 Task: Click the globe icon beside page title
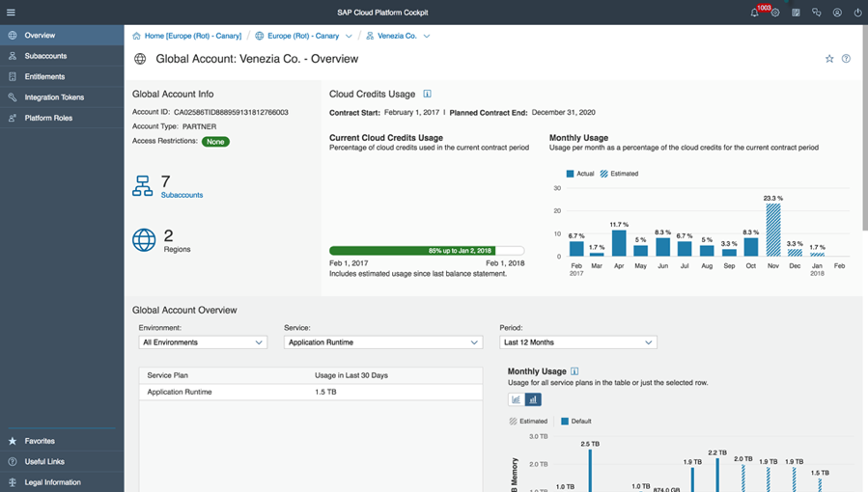click(x=140, y=59)
